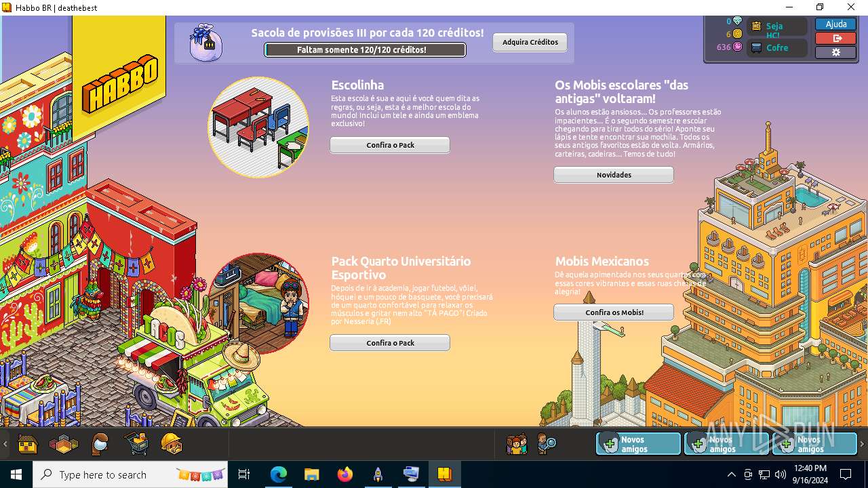The width and height of the screenshot is (868, 488).
Task: Click the provisions bag icon
Action: click(205, 42)
